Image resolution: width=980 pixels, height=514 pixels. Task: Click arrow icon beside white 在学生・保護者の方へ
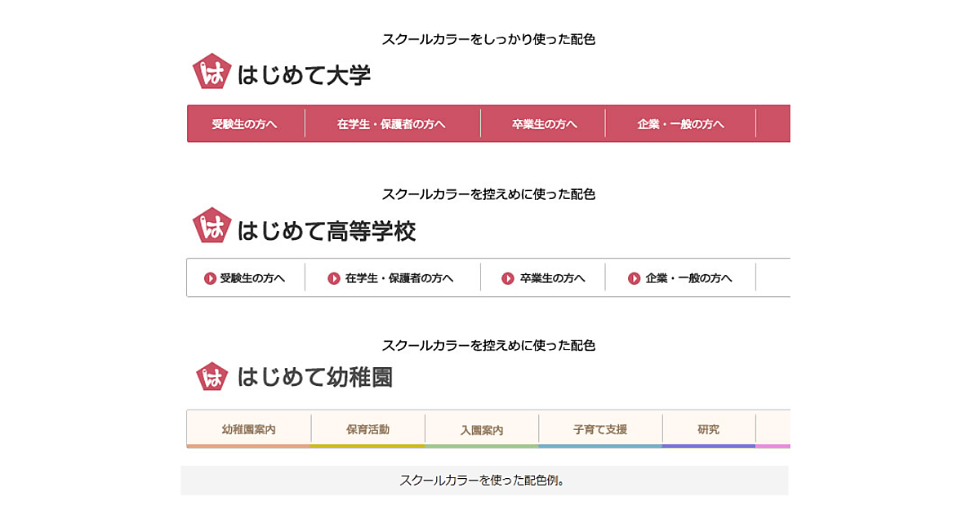(333, 278)
